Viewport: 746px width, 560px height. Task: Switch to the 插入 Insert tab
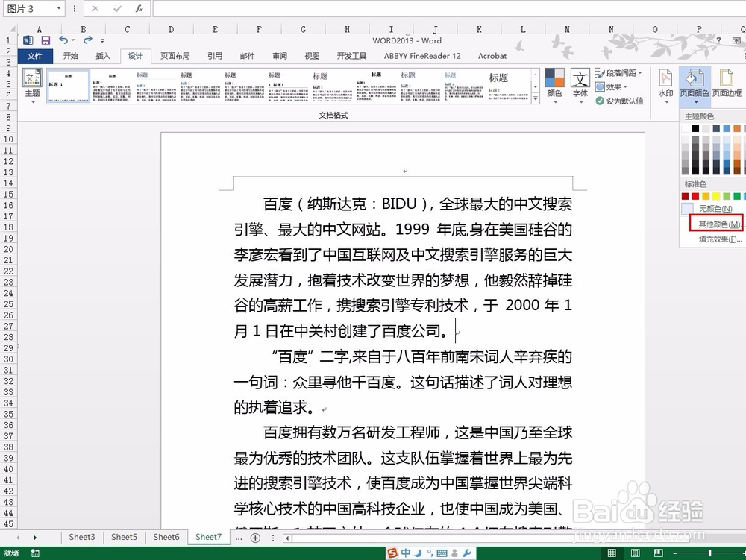point(103,56)
